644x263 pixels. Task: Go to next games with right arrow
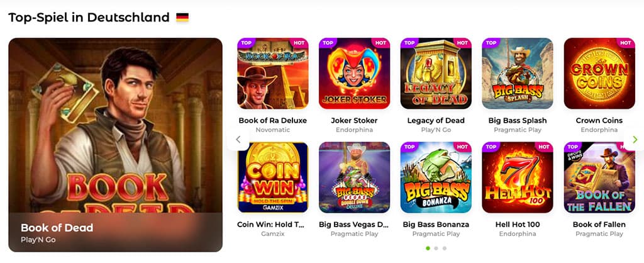(x=635, y=140)
